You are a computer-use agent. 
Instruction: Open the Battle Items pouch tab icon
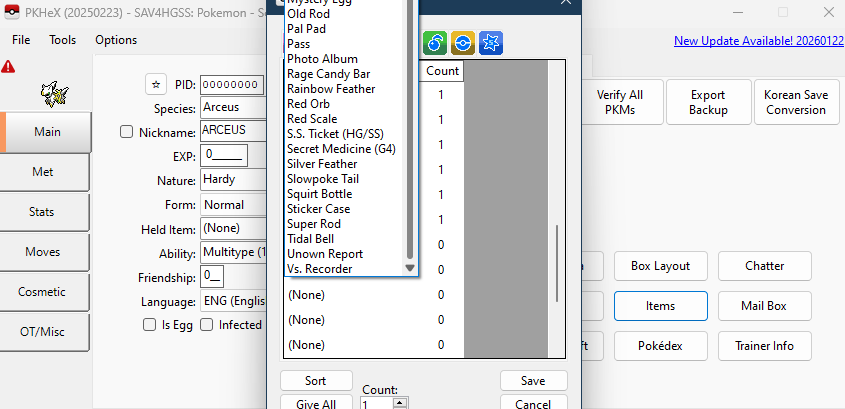[x=490, y=43]
